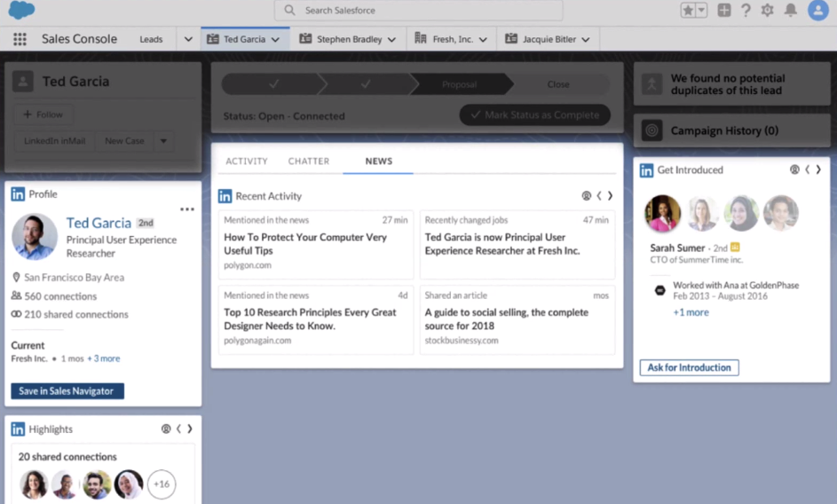This screenshot has height=504, width=837.
Task: Open the How To Protect Your Computer article
Action: (315, 245)
